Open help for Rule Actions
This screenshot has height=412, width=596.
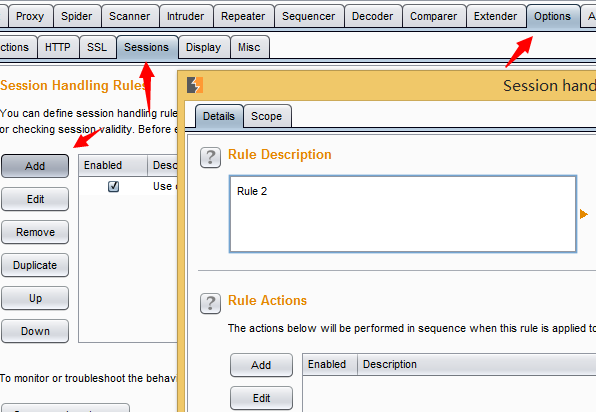pyautogui.click(x=210, y=303)
